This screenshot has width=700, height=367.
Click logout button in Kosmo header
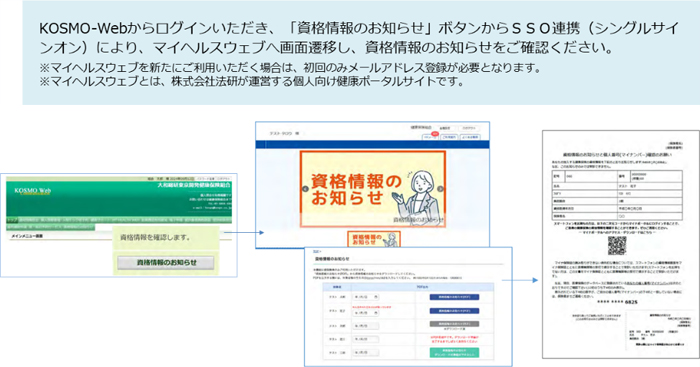pos(224,179)
